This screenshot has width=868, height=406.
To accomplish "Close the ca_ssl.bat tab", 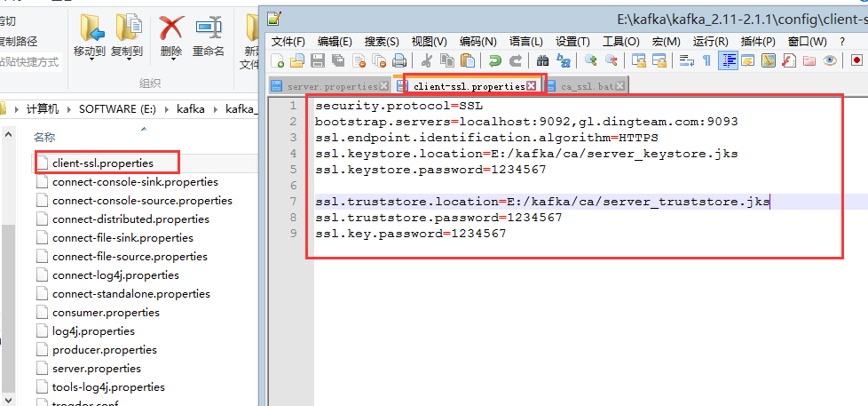I will 620,86.
